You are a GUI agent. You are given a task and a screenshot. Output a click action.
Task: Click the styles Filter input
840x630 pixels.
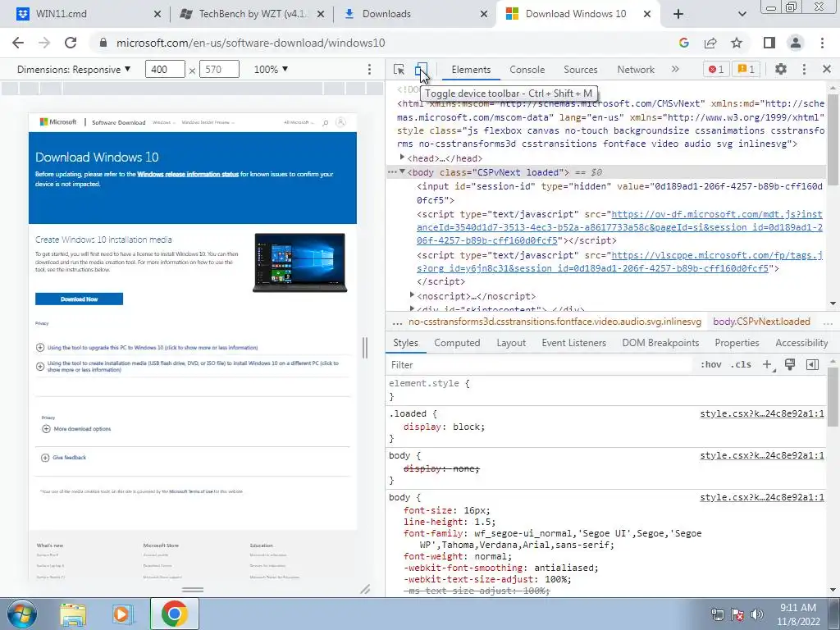pos(541,365)
